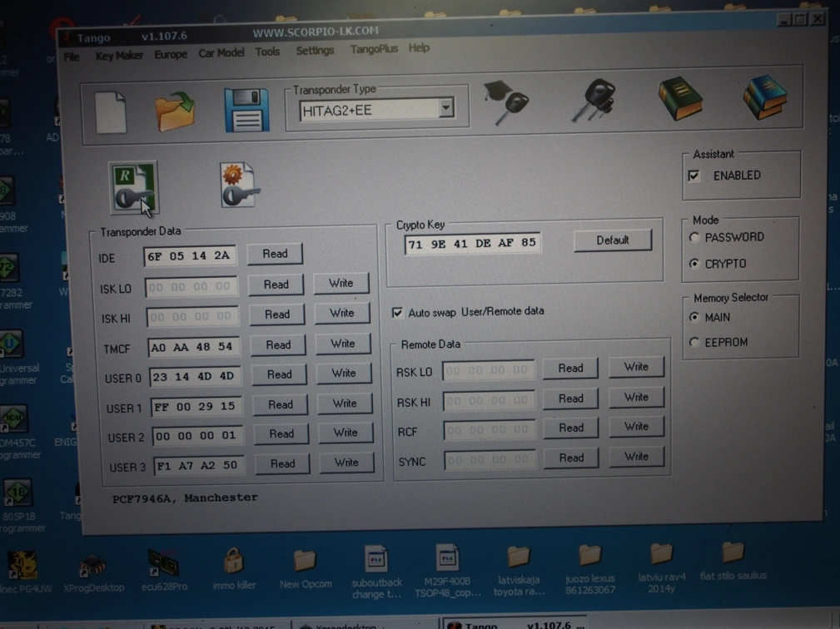Open fiat stilo saulius folder
Screen dimensions: 840x629
pyautogui.click(x=733, y=562)
